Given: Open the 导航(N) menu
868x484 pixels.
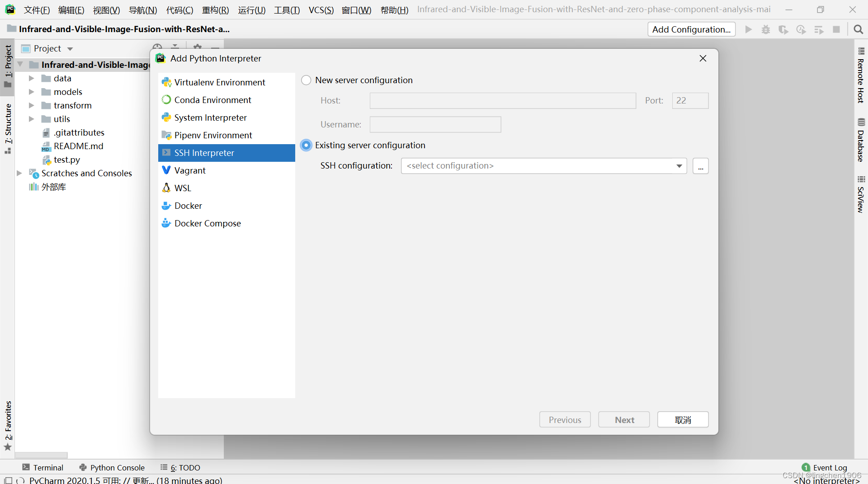Looking at the screenshot, I should (143, 10).
